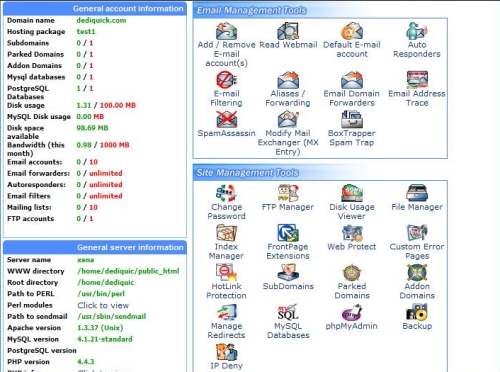Viewport: 500px width, 372px height.
Task: Open Add / Remove E-mail accounts icon
Action: coord(226,31)
